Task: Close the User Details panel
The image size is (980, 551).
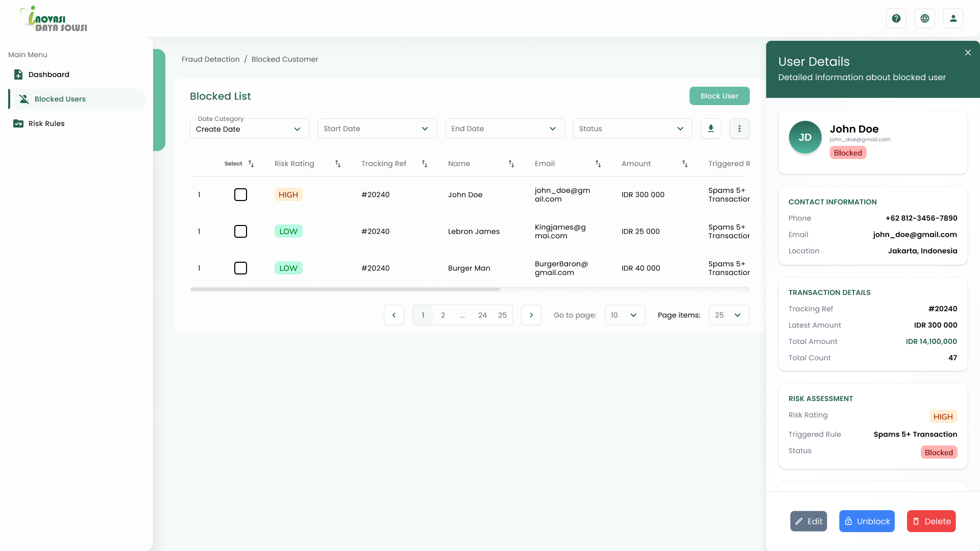Action: (968, 53)
